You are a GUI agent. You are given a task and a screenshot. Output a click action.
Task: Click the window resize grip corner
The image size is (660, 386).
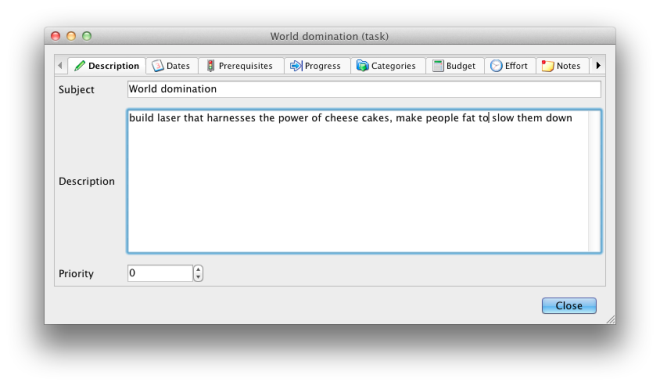click(611, 319)
